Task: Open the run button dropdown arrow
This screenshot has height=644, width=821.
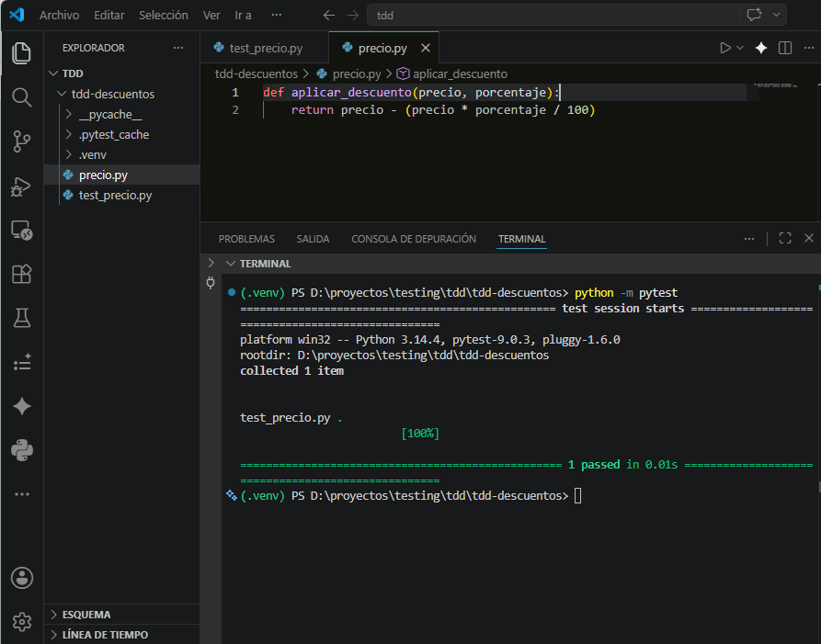Action: [740, 48]
